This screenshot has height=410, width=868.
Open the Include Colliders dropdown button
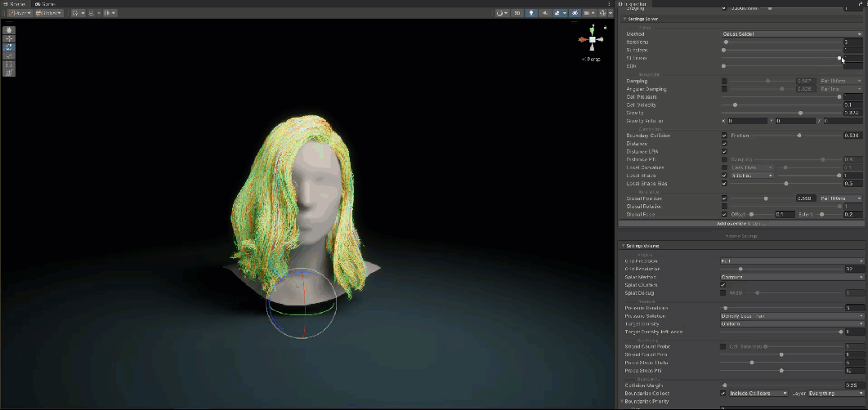pyautogui.click(x=759, y=394)
